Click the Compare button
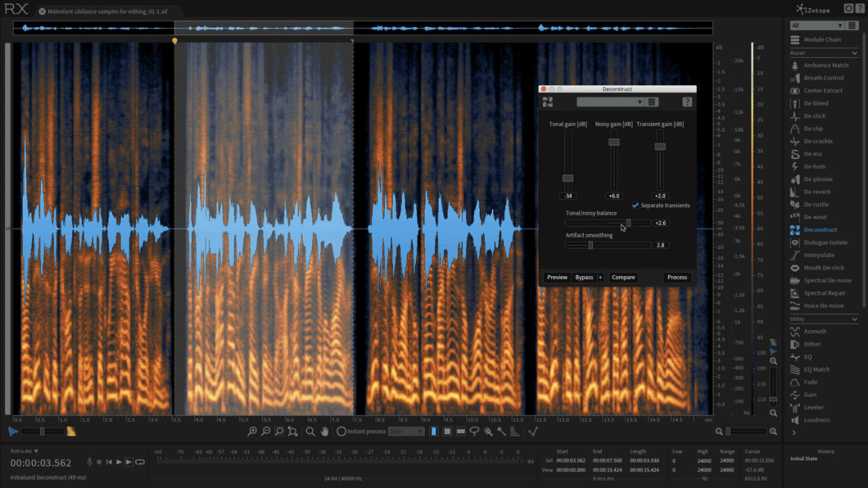 pos(623,277)
